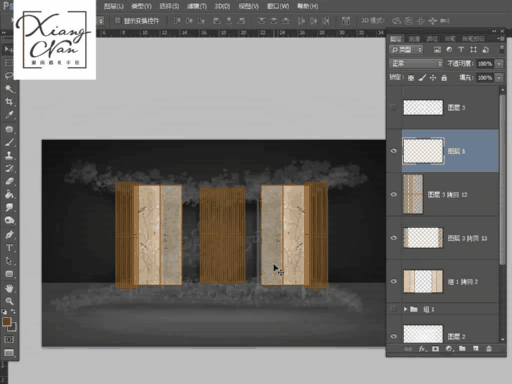Add layer style fx icon
Screen dimensions: 512x384
coord(422,349)
